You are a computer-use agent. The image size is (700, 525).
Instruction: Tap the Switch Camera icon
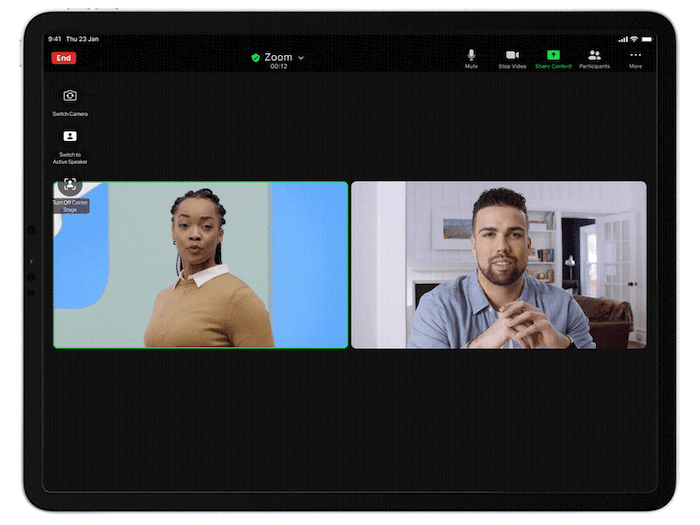coord(70,96)
